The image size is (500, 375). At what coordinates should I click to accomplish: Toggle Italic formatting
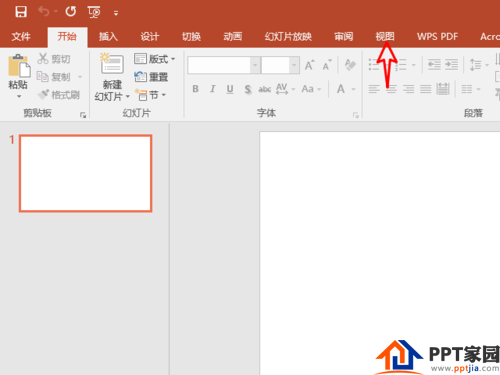[x=213, y=89]
